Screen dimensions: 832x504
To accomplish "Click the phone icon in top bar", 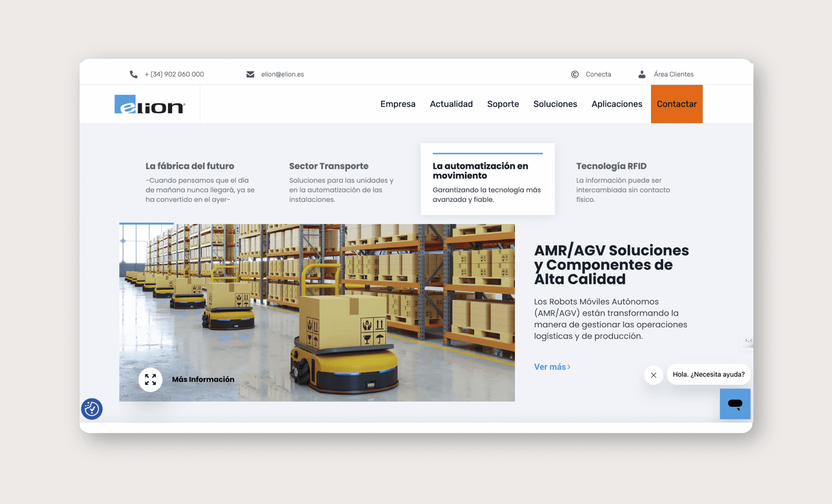I will tap(134, 74).
